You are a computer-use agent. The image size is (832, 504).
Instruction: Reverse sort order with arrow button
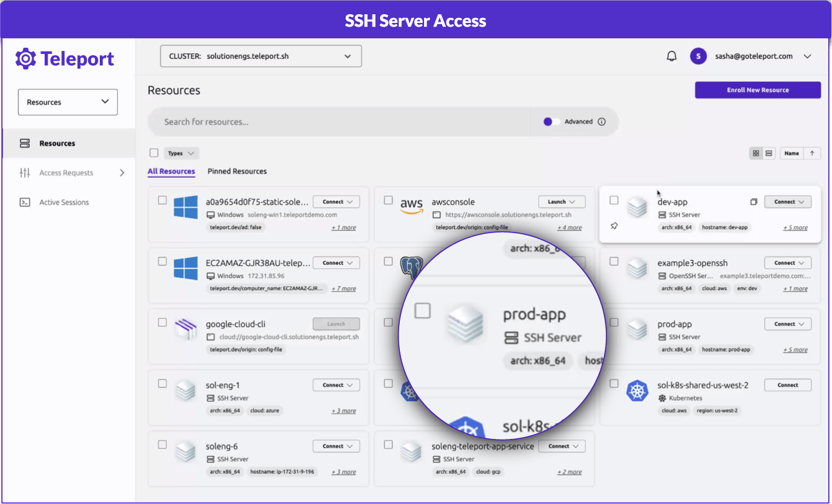tap(812, 153)
